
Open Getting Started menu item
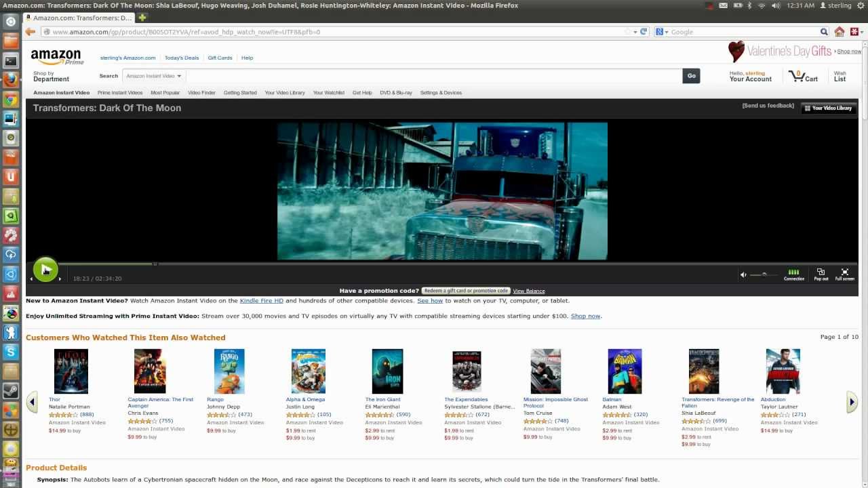pyautogui.click(x=240, y=93)
